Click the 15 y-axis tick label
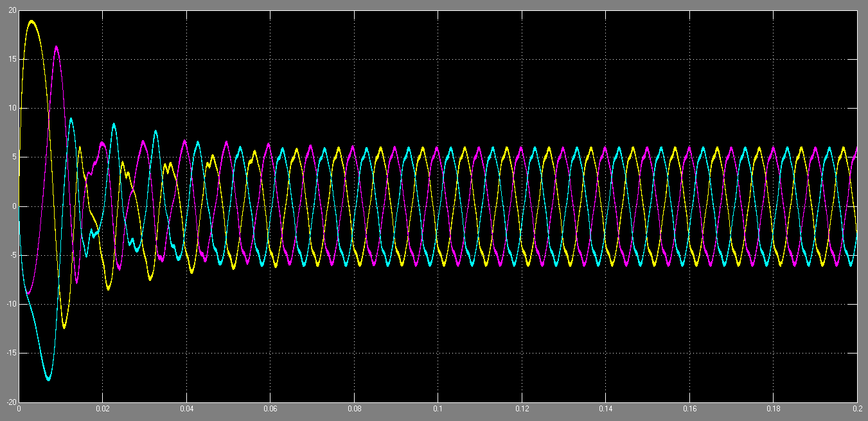The image size is (868, 421). click(12, 59)
